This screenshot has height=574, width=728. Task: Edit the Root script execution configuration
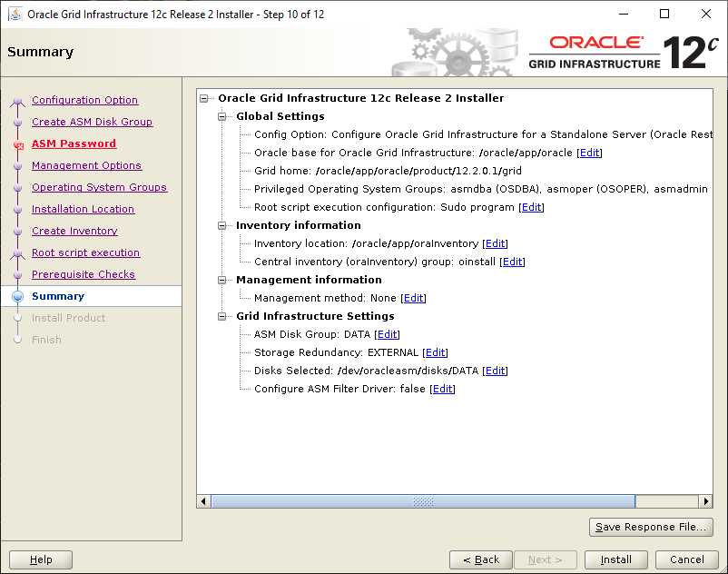pyautogui.click(x=531, y=207)
